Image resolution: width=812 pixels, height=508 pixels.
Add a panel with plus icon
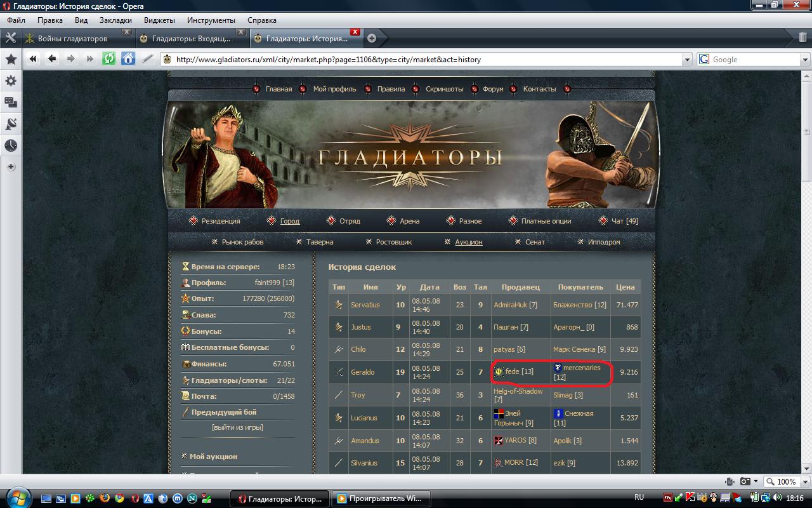coord(11,167)
